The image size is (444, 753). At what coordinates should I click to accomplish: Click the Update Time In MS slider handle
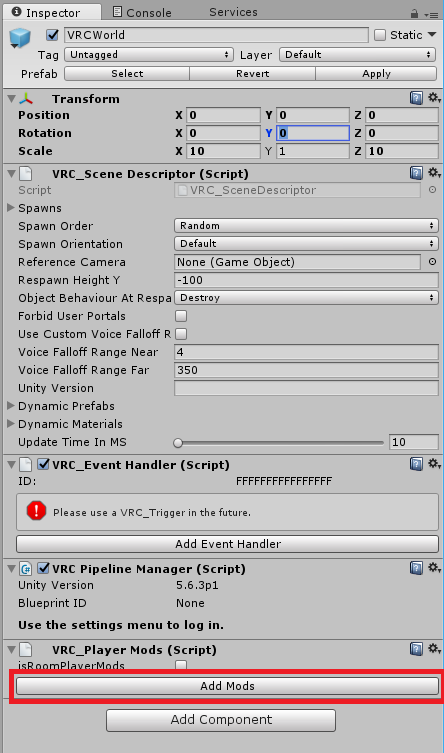tap(178, 443)
